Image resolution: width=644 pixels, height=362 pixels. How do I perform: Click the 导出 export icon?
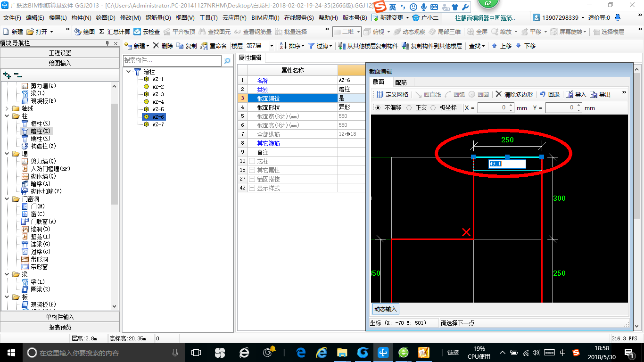pyautogui.click(x=594, y=94)
